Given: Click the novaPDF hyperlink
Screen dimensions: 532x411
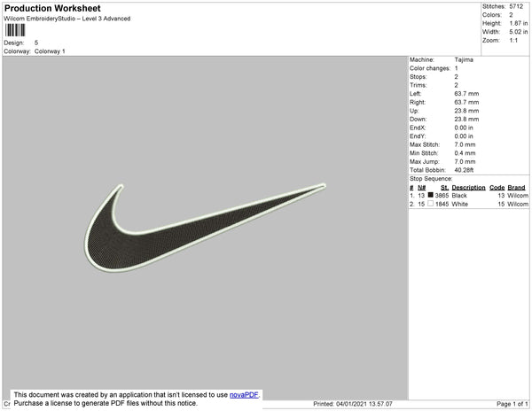Looking at the screenshot, I should tap(244, 395).
